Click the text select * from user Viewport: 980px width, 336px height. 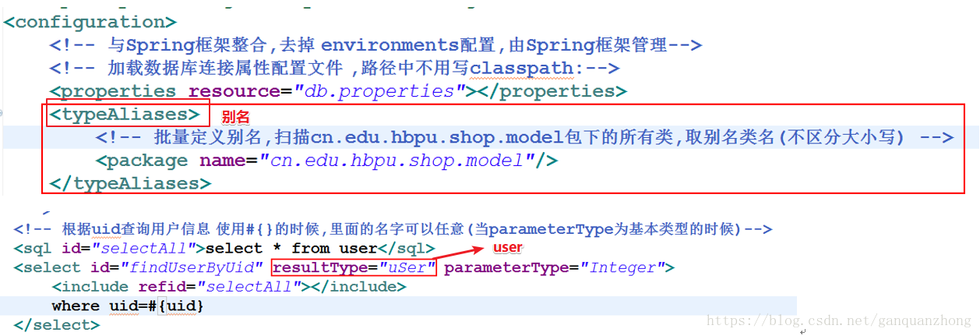point(291,249)
